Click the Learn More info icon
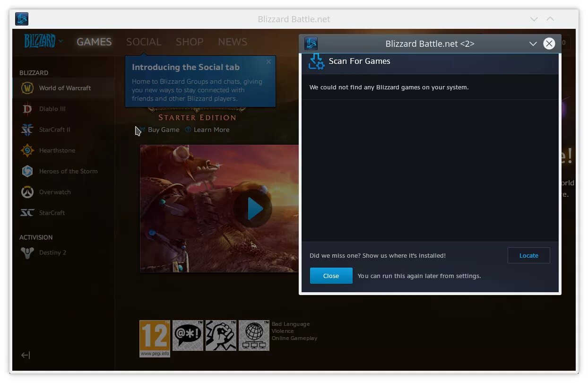588x383 pixels. 188,130
